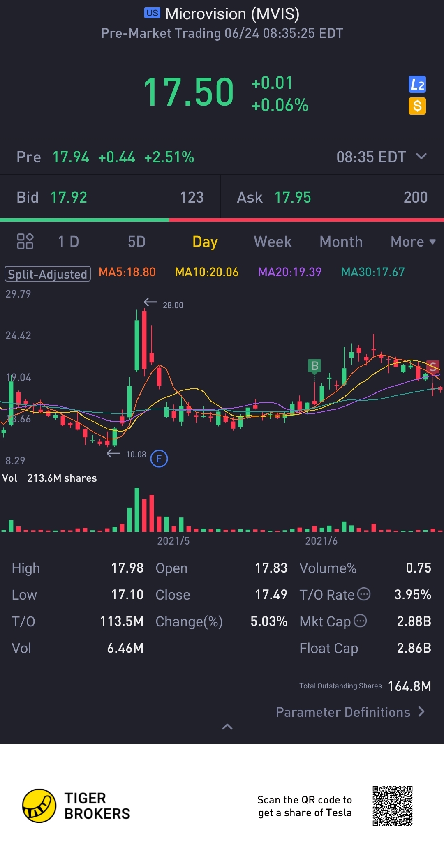The width and height of the screenshot is (444, 868).
Task: Tap the MA10:20.06 indicator label
Action: (x=207, y=272)
